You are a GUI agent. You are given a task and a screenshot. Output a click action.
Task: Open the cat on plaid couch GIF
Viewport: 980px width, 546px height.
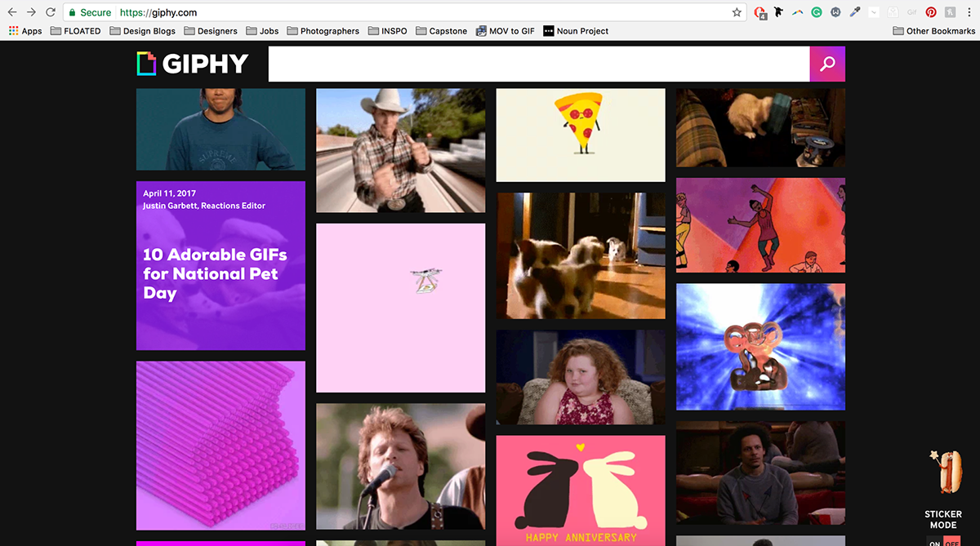point(760,127)
